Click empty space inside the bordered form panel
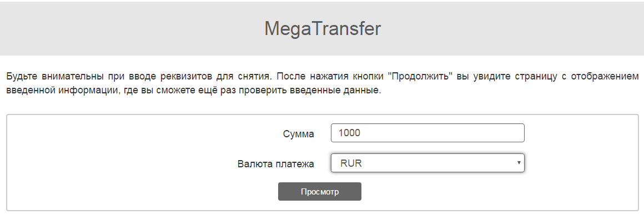The height and width of the screenshot is (214, 644). click(x=123, y=165)
